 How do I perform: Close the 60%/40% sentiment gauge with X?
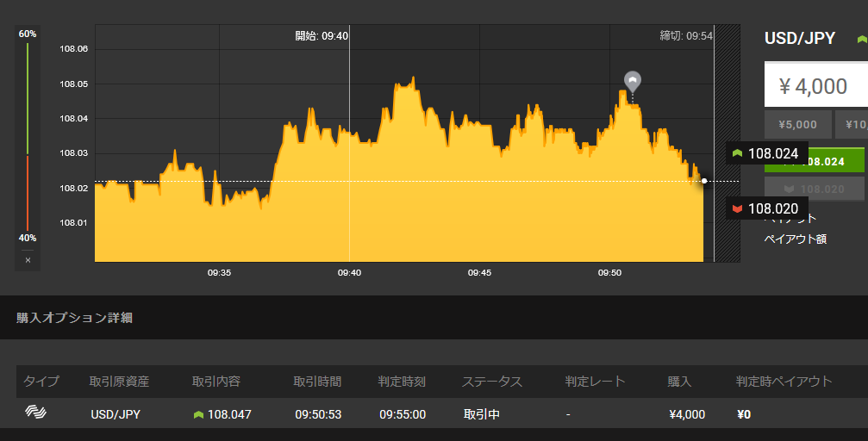(x=28, y=260)
